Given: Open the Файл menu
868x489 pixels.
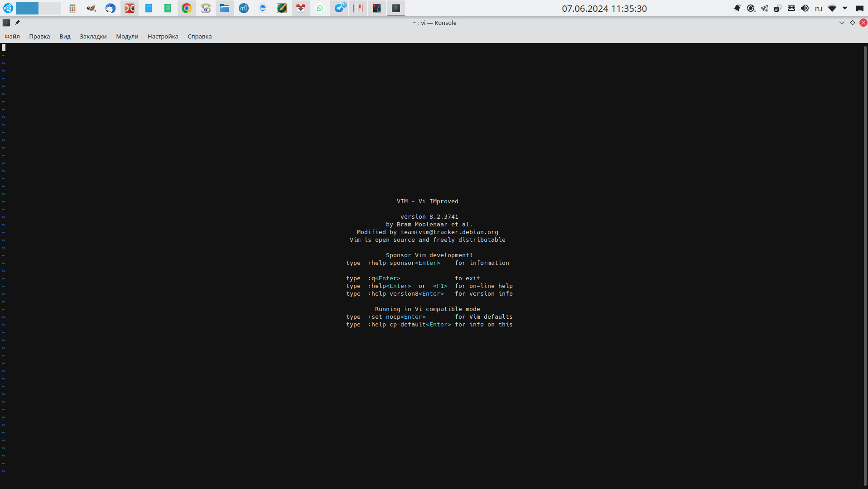Looking at the screenshot, I should [x=12, y=37].
